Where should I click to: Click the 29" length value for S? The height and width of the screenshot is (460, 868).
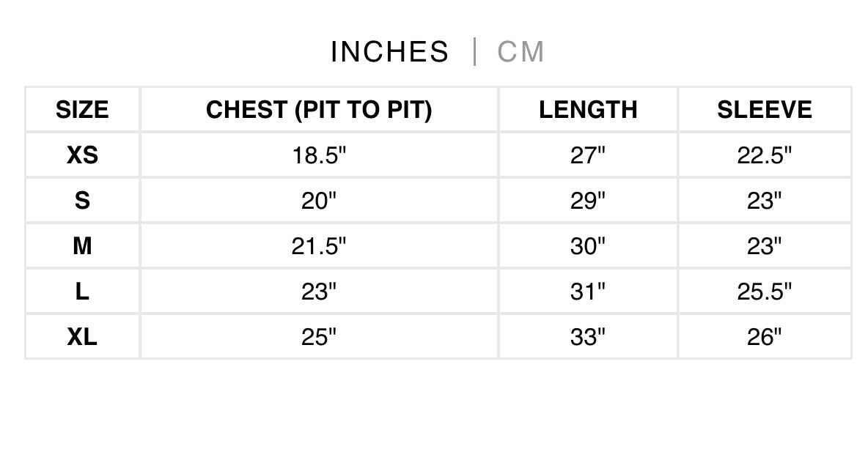(x=588, y=201)
